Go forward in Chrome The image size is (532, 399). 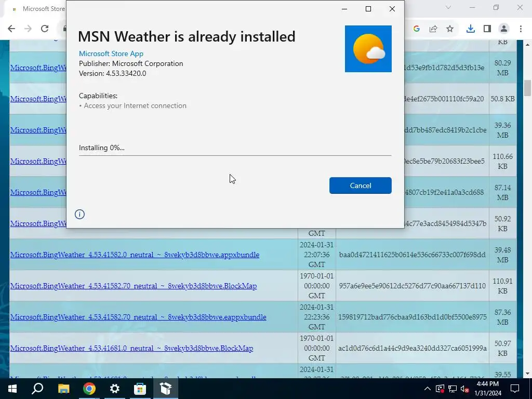[28, 29]
